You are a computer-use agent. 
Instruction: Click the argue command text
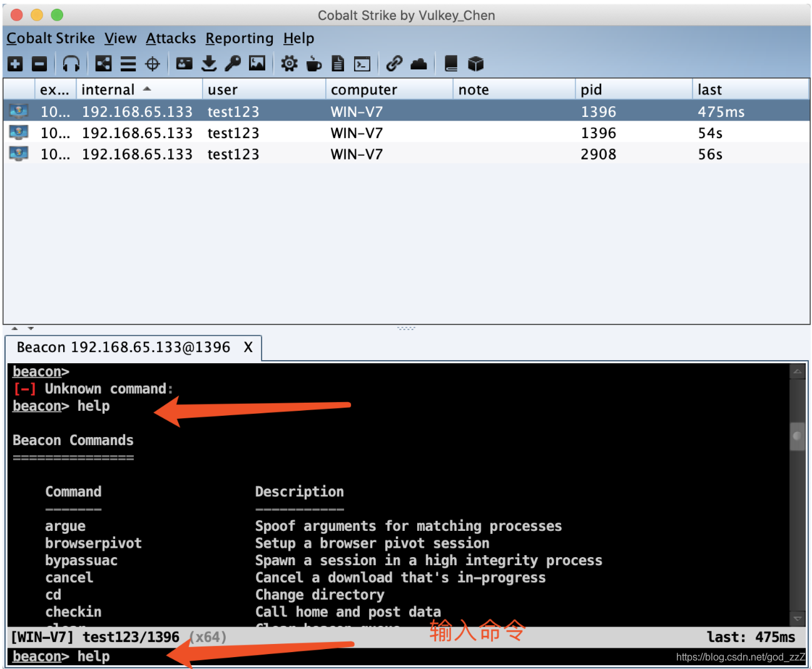point(65,526)
